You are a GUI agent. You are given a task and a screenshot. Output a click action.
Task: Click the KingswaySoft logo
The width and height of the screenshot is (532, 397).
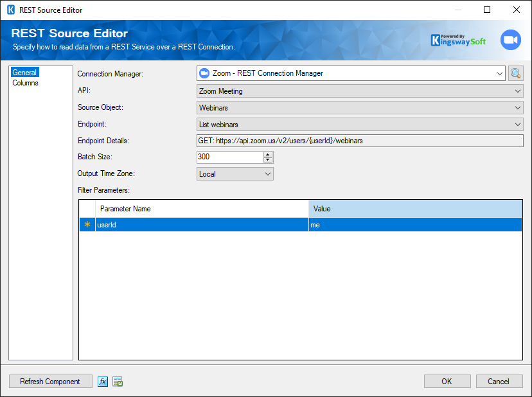click(458, 40)
